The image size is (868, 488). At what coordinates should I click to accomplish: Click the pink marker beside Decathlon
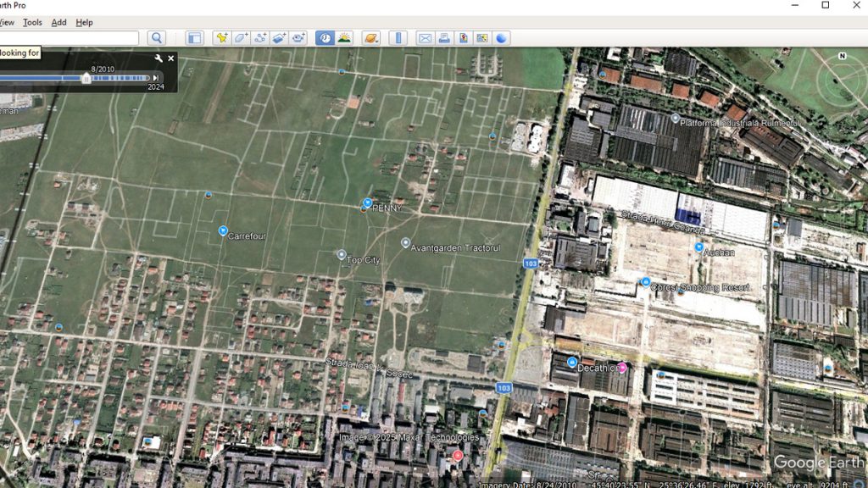[622, 368]
